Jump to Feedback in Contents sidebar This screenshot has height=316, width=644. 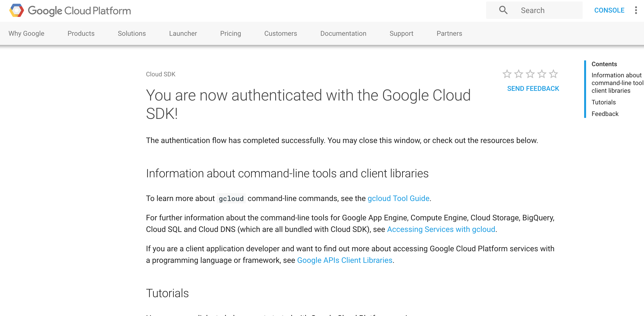tap(605, 114)
